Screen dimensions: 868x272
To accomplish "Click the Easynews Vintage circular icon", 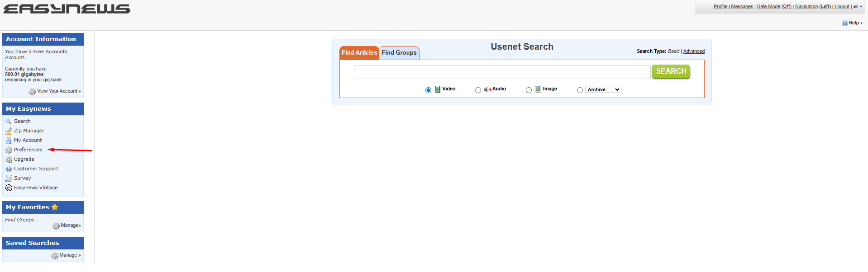I will click(x=9, y=188).
